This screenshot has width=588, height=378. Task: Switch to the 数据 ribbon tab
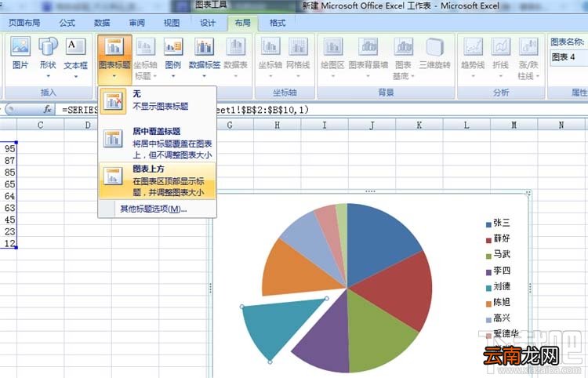[x=102, y=23]
